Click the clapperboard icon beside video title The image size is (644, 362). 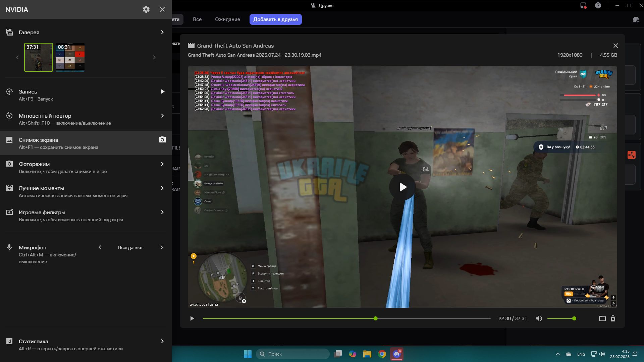coord(191,46)
